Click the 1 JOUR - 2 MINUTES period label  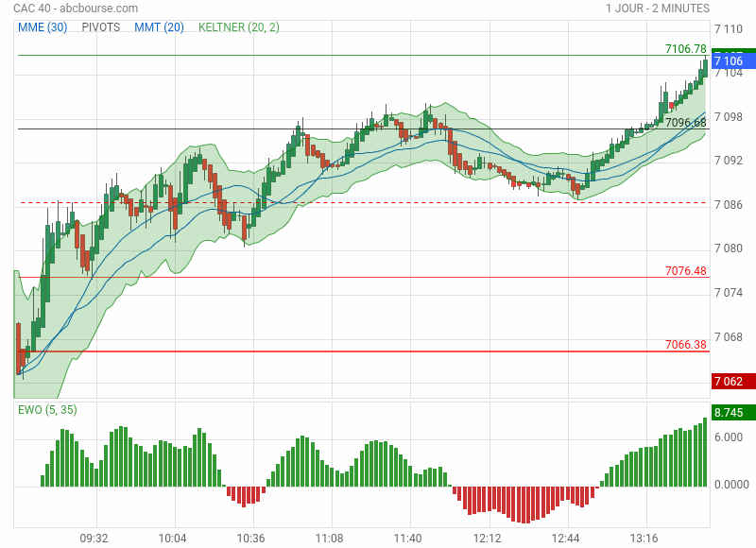pyautogui.click(x=658, y=9)
